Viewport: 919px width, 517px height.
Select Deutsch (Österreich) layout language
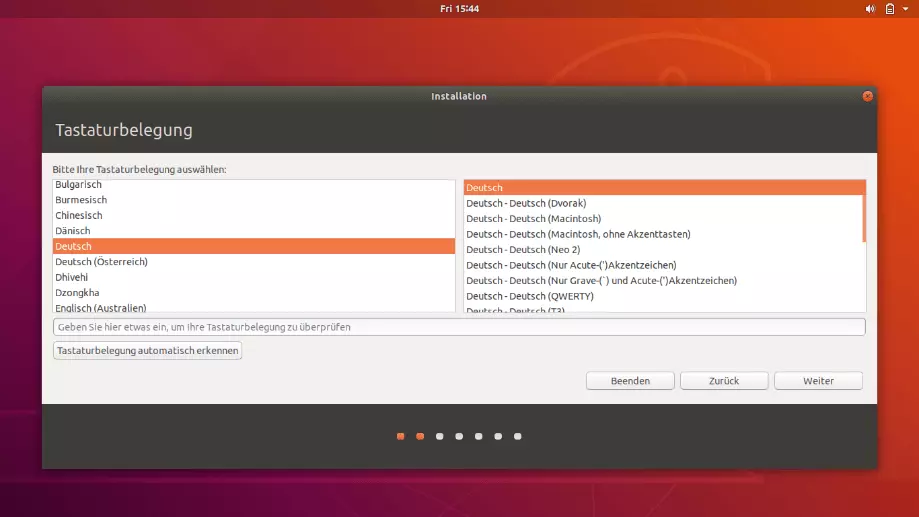coord(254,261)
